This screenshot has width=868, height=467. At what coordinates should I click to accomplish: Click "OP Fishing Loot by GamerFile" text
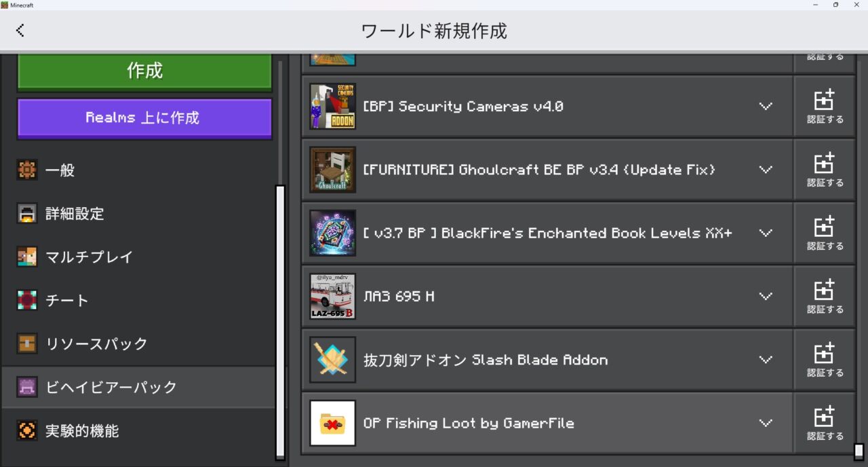coord(469,423)
